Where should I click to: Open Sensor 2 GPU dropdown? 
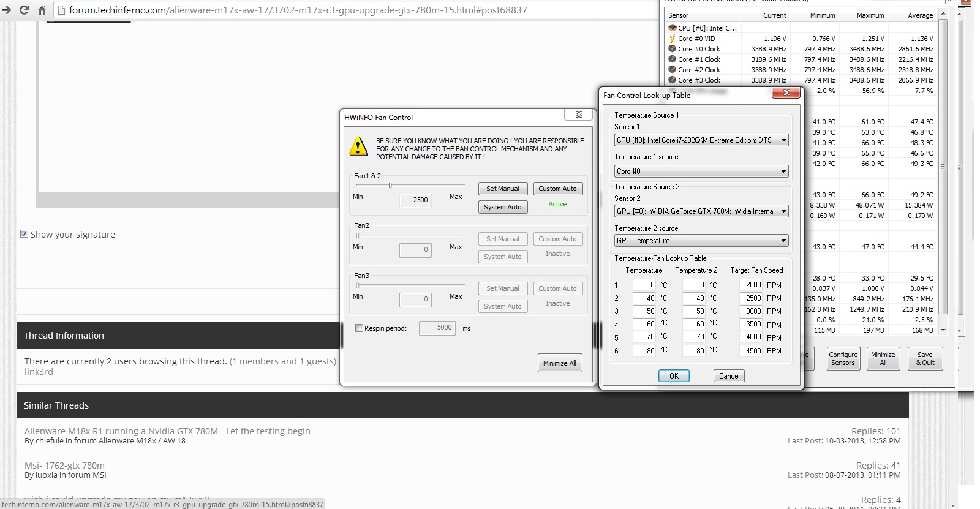701,211
